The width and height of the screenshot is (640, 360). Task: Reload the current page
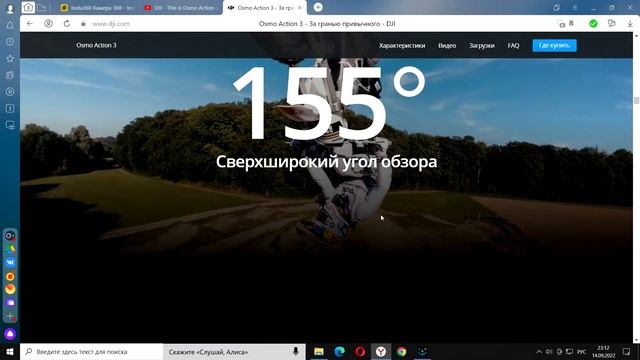(x=67, y=24)
